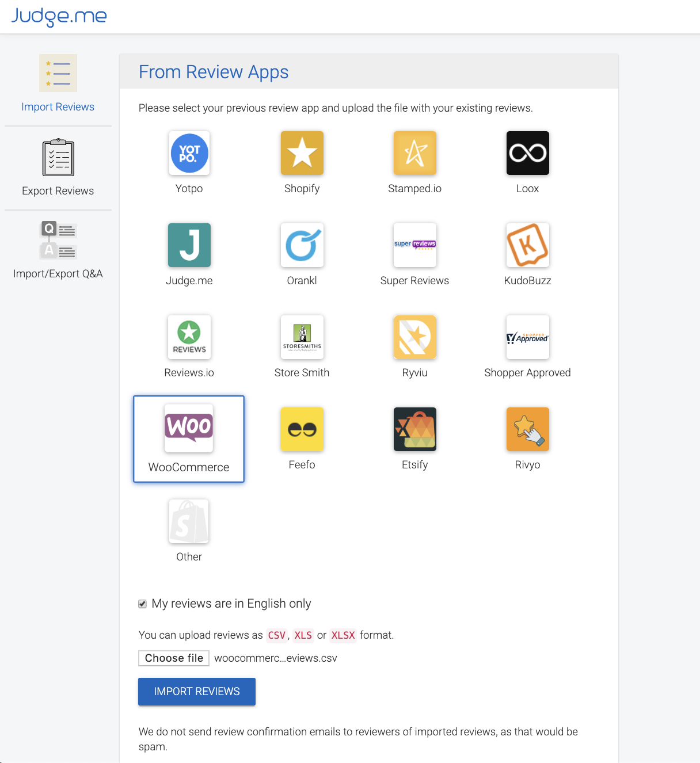Click the Orankl label text
Screen dimensions: 700x763
302,281
